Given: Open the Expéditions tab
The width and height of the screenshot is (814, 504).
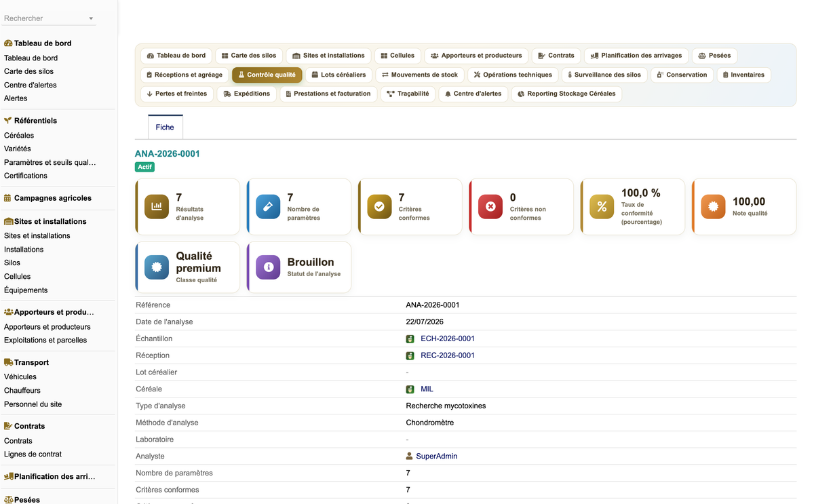Looking at the screenshot, I should click(x=247, y=94).
